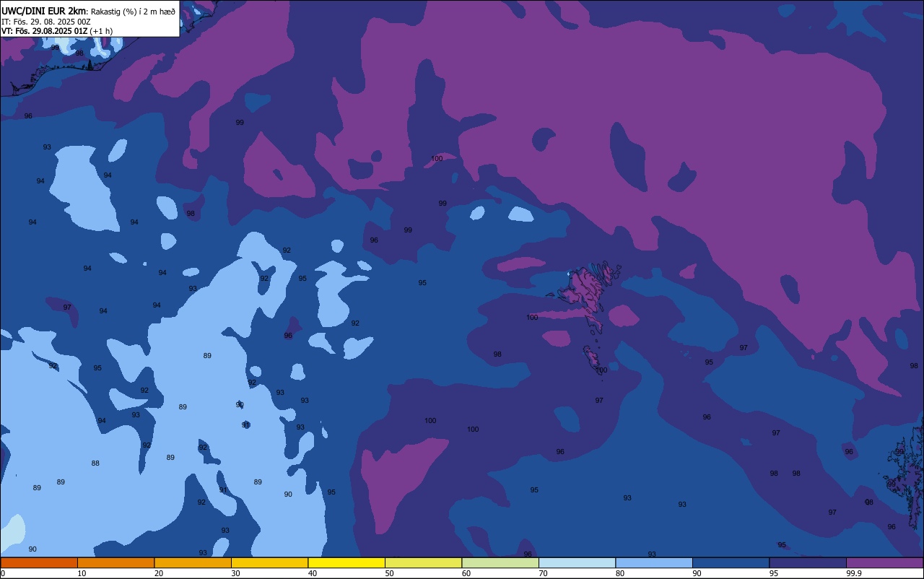This screenshot has width=924, height=579.
Task: Click the title text 'UWC/DINI EUR 2km'
Action: (x=43, y=11)
